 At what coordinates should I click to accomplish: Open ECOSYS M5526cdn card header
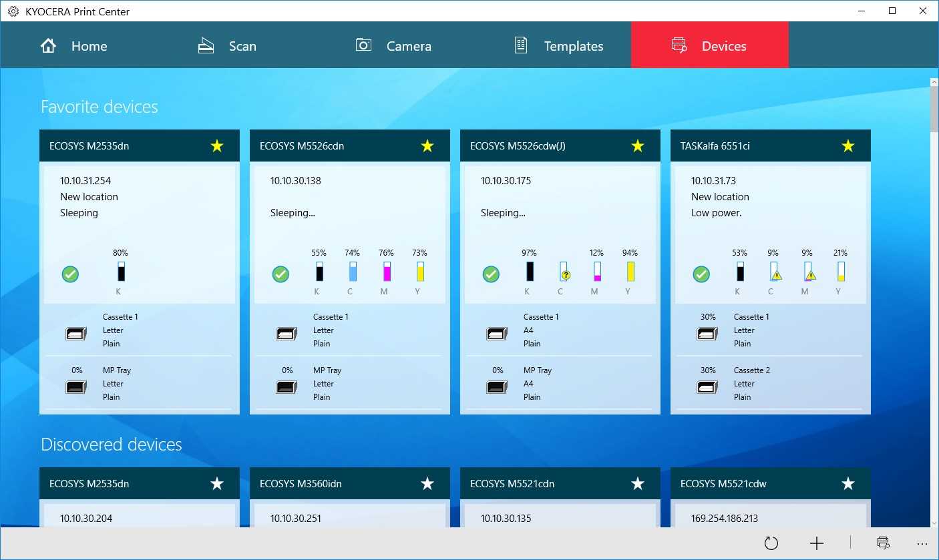pyautogui.click(x=350, y=146)
